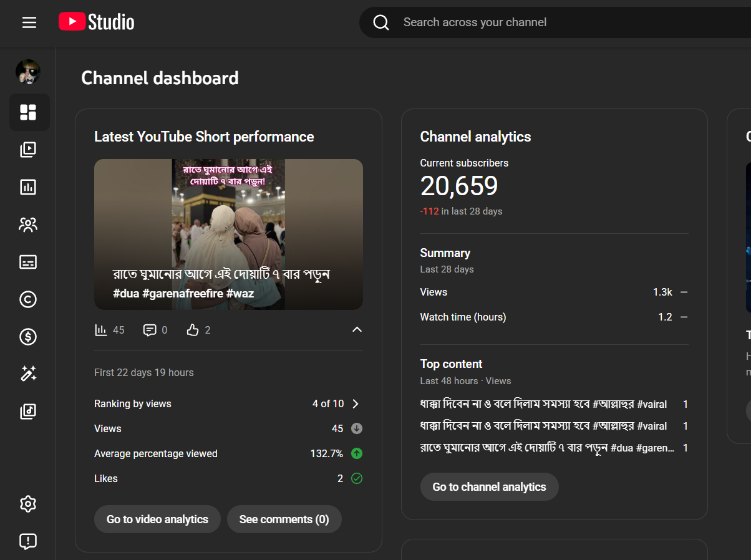This screenshot has height=560, width=751.
Task: Open the Subtitles sidebar icon
Action: 29,262
